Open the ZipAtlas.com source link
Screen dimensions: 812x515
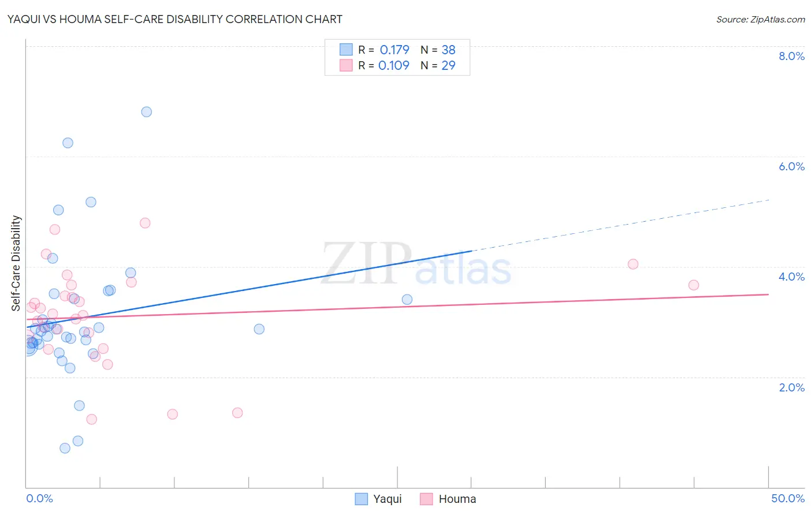coord(761,19)
